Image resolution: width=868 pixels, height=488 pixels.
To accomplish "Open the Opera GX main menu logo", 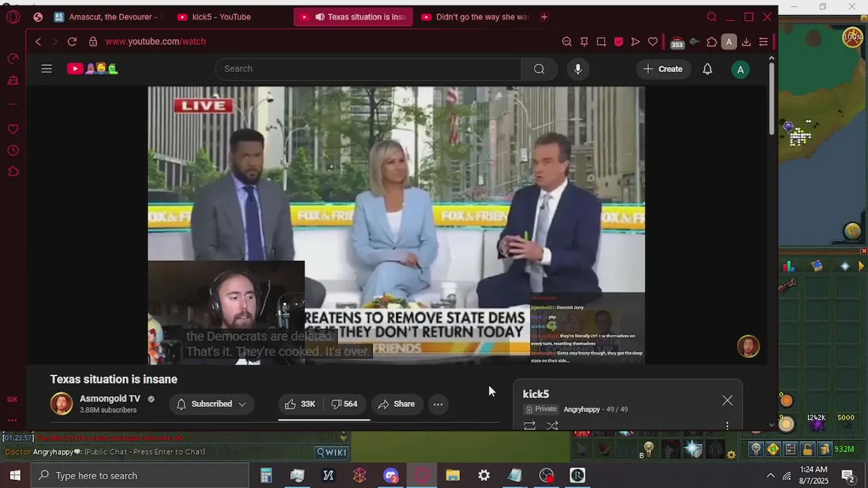I will (x=13, y=17).
